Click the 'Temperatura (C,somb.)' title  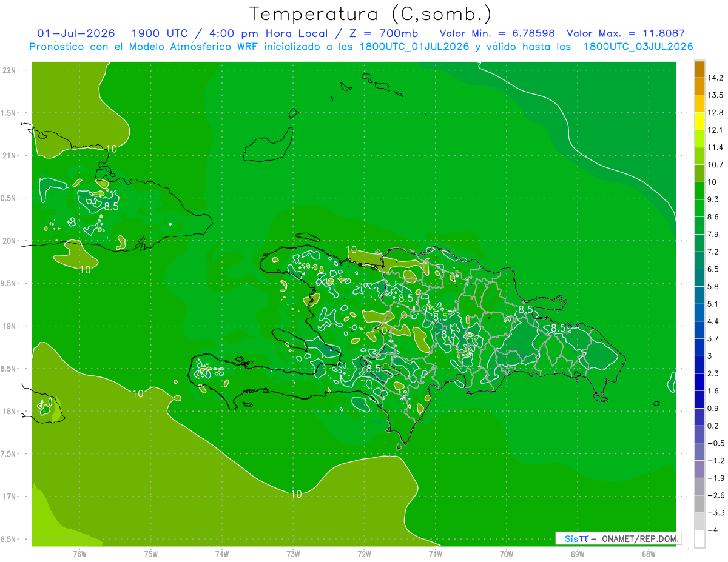tap(371, 14)
